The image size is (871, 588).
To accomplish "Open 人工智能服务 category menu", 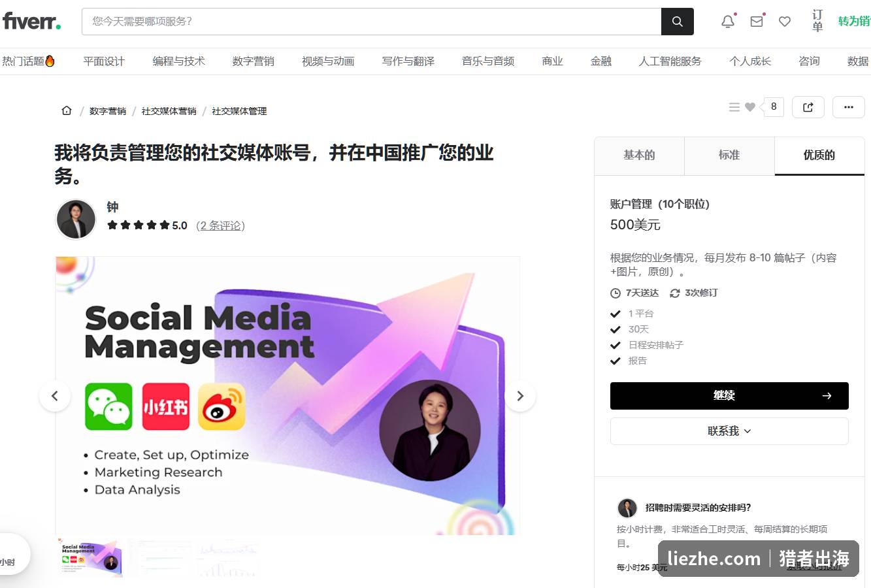I will [x=670, y=61].
